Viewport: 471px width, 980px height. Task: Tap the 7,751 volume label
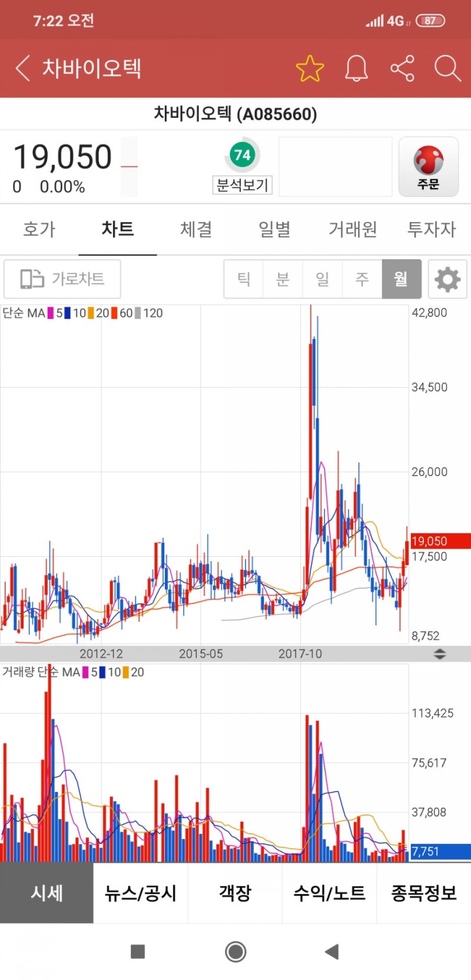coord(440,852)
